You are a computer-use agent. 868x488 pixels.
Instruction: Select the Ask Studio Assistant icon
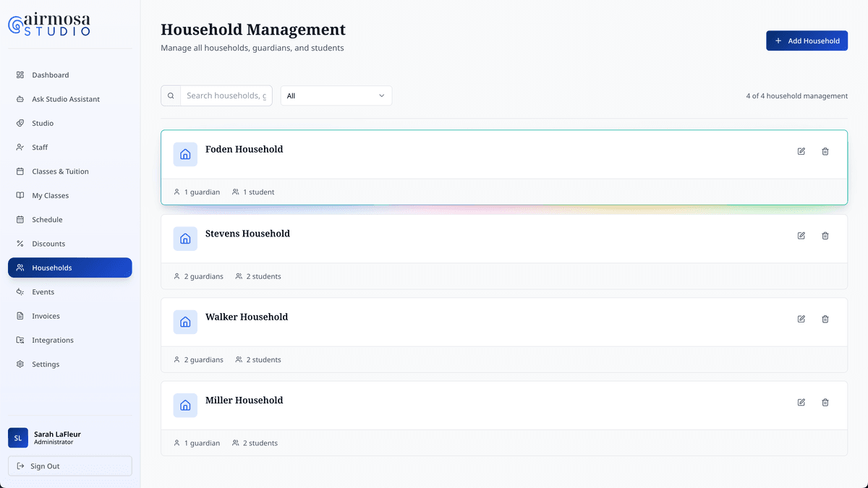[19, 99]
